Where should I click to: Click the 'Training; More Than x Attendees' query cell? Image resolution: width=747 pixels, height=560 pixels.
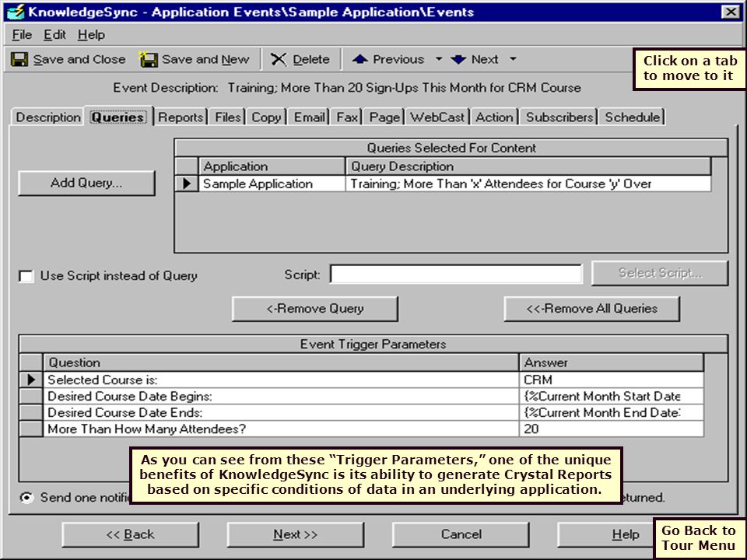pos(528,184)
